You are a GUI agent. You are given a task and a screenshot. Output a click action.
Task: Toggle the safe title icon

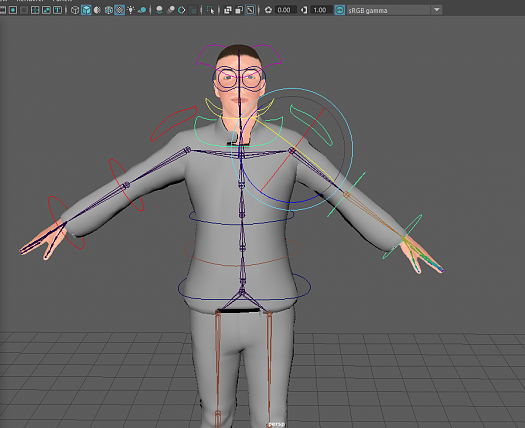coord(58,10)
